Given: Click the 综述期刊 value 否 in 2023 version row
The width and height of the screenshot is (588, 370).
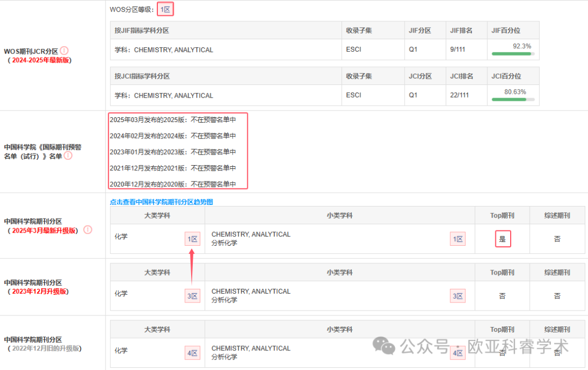Looking at the screenshot, I should click(558, 296).
